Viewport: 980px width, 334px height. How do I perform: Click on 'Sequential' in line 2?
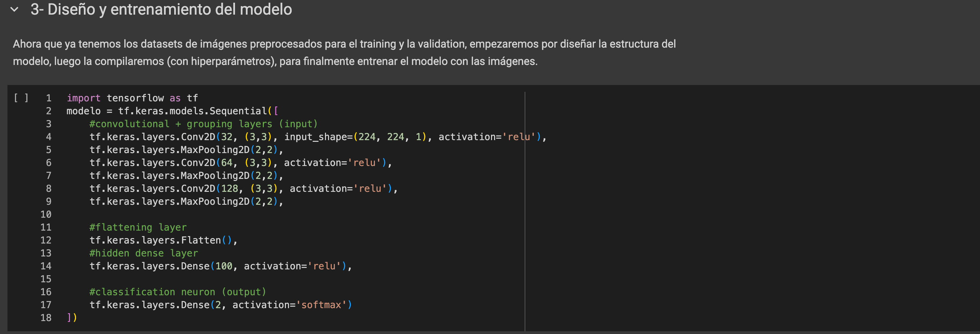pyautogui.click(x=238, y=111)
